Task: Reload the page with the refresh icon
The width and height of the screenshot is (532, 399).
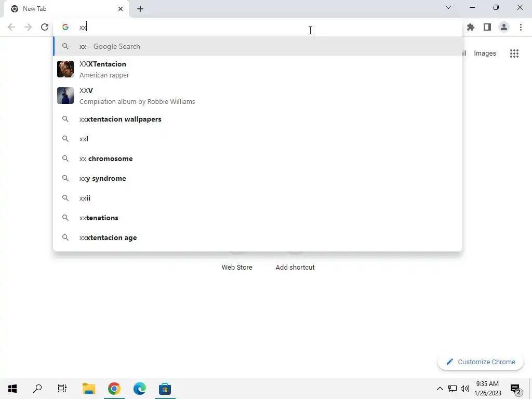Action: [45, 27]
